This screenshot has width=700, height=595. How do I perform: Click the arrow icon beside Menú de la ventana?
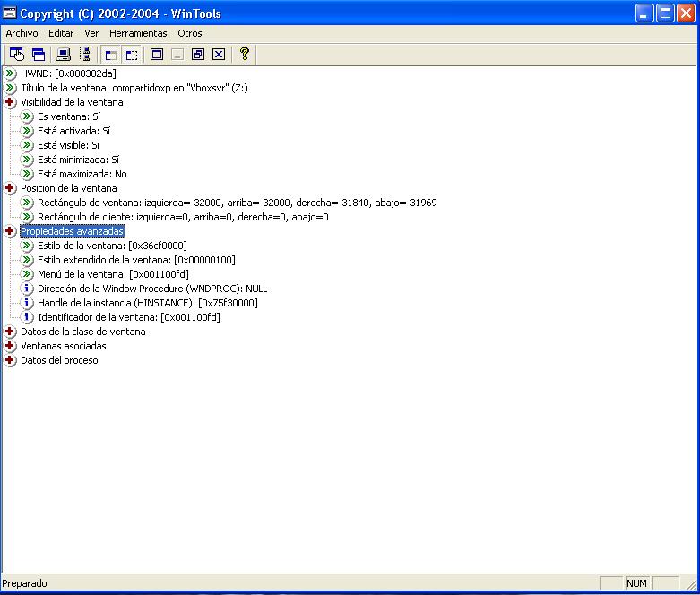click(x=27, y=274)
